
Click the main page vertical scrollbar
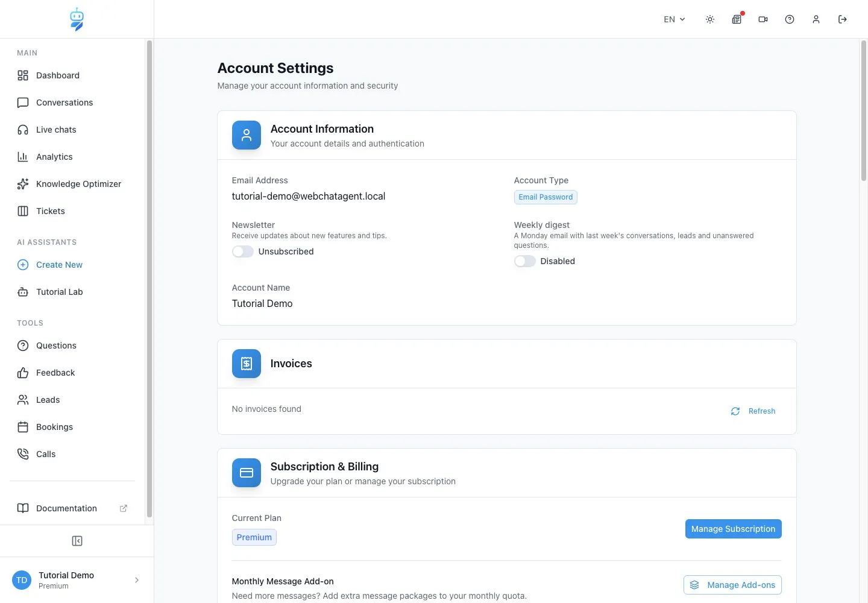(864, 110)
